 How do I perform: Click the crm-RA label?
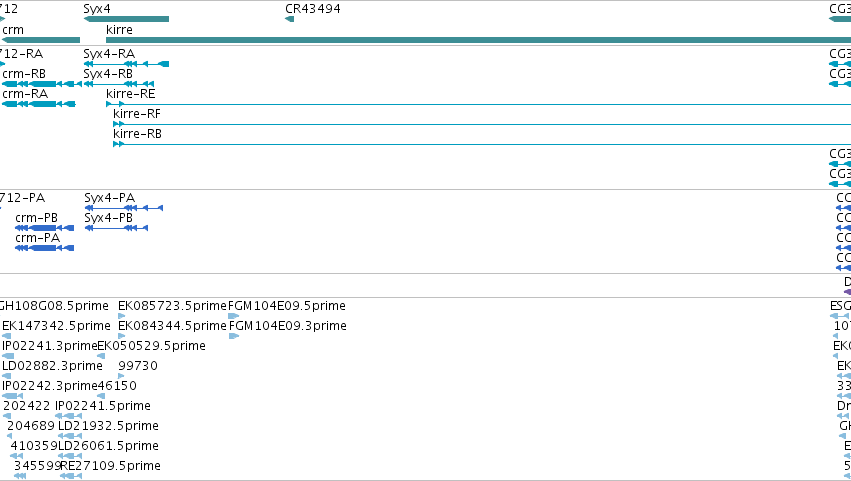(x=25, y=94)
